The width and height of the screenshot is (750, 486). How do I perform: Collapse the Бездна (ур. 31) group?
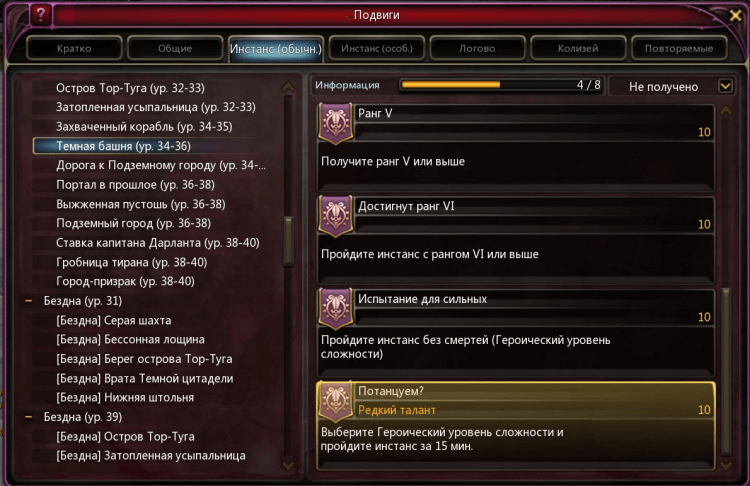click(29, 301)
